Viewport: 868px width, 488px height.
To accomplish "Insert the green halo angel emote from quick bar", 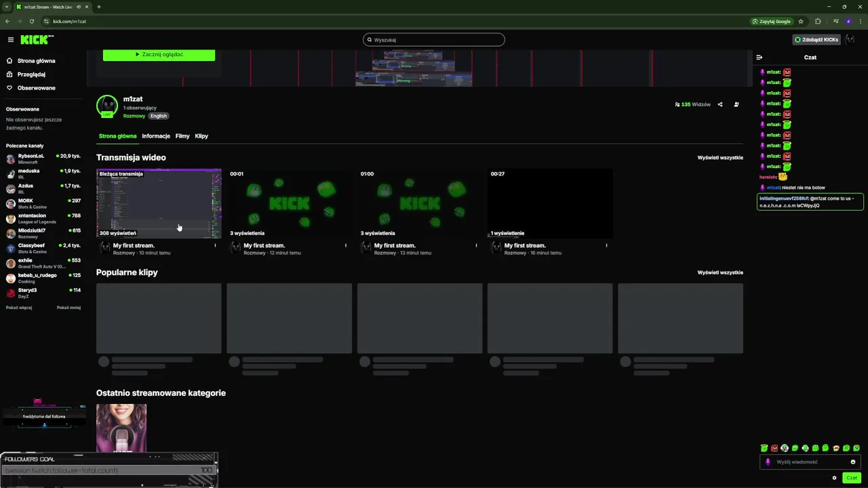I will pos(764,448).
